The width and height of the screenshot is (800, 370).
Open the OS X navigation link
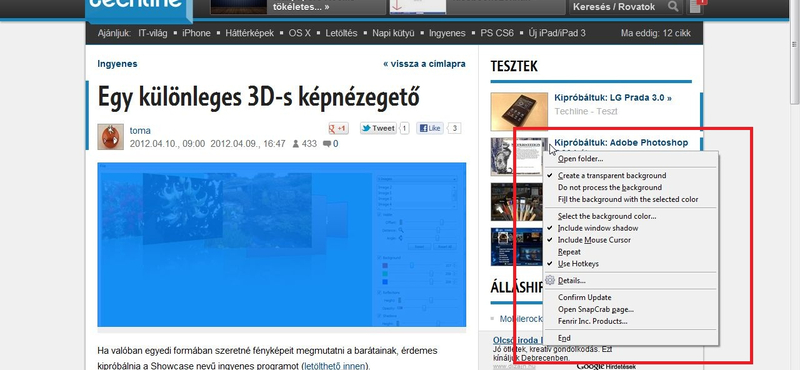tap(299, 33)
